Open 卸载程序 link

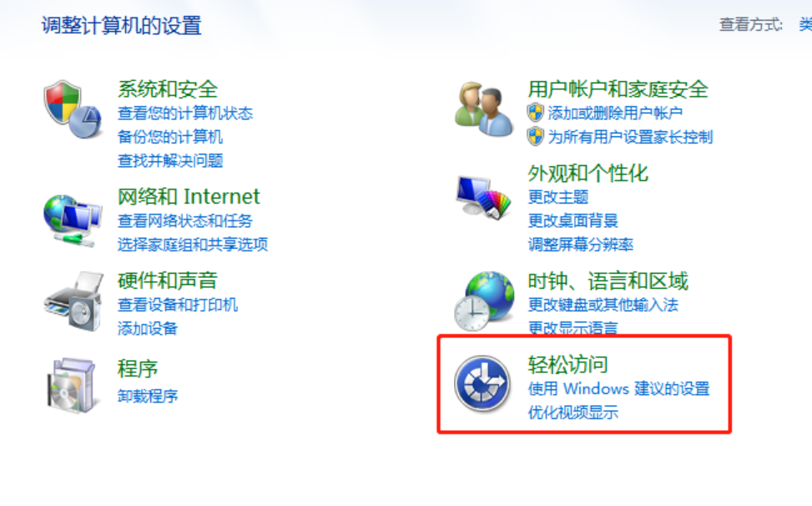point(148,397)
